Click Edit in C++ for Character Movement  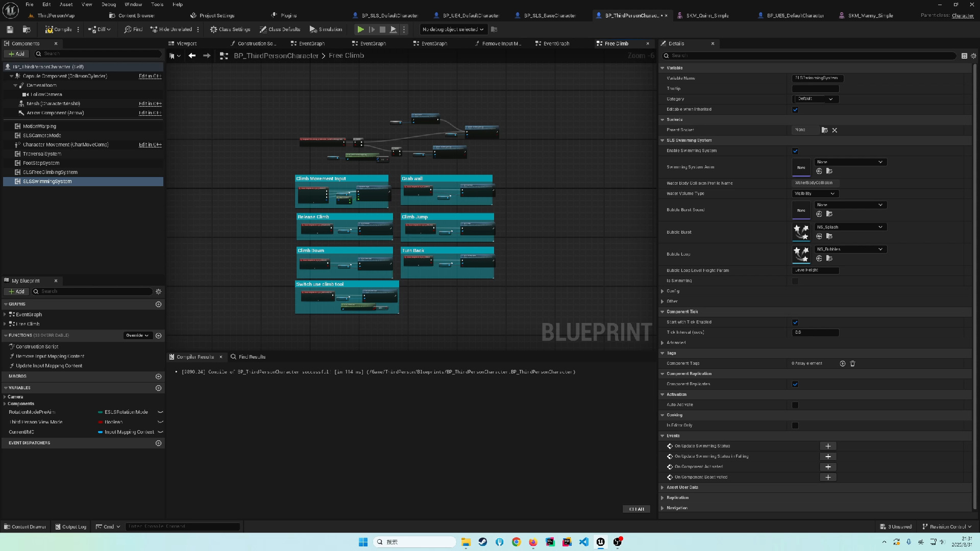coord(150,145)
